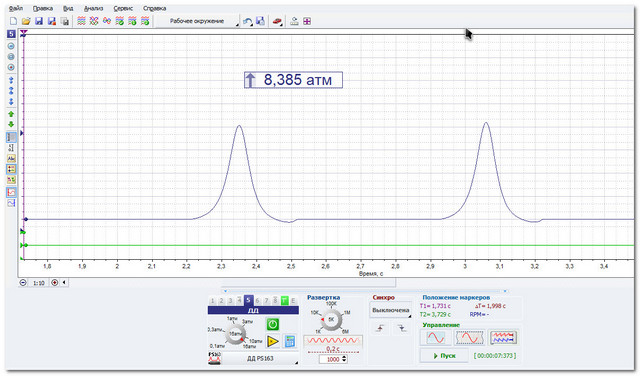640x376 pixels.
Task: Open the calculator icon in channel panel
Action: (x=290, y=341)
